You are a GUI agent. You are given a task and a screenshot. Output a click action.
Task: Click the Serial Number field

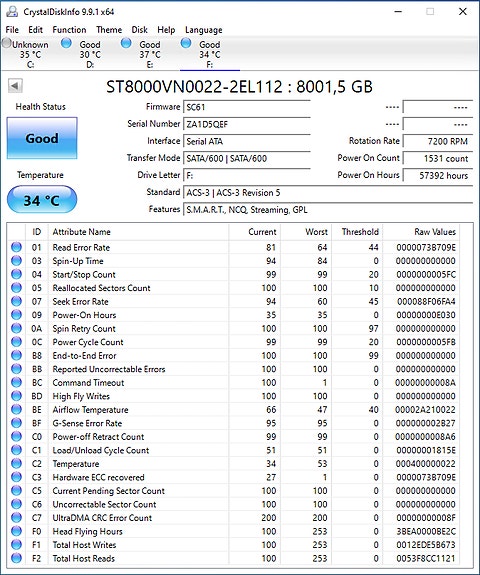click(247, 124)
